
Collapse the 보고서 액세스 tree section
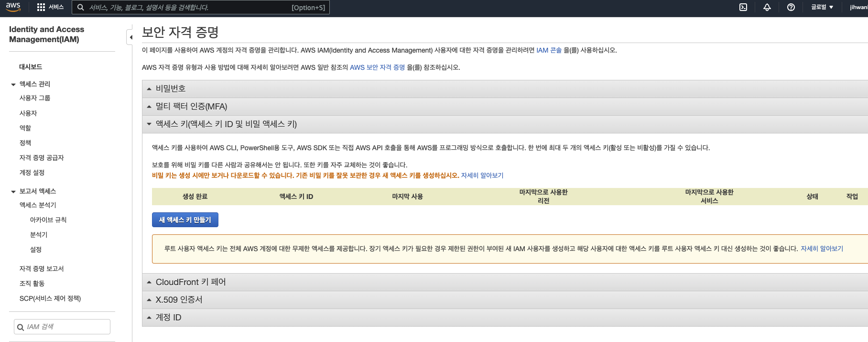point(13,191)
